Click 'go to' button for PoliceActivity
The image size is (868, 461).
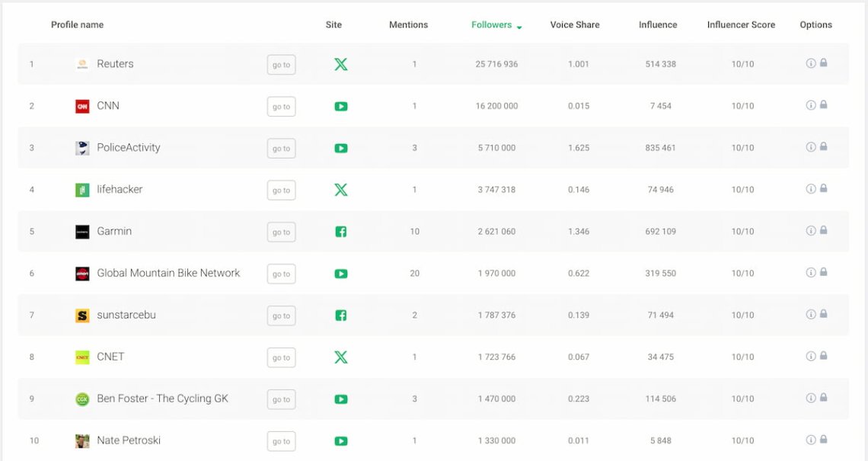click(281, 149)
